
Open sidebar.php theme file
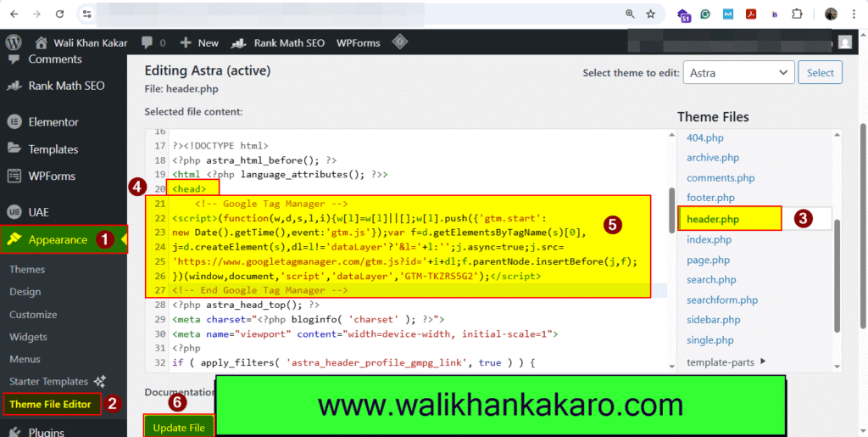[714, 320]
